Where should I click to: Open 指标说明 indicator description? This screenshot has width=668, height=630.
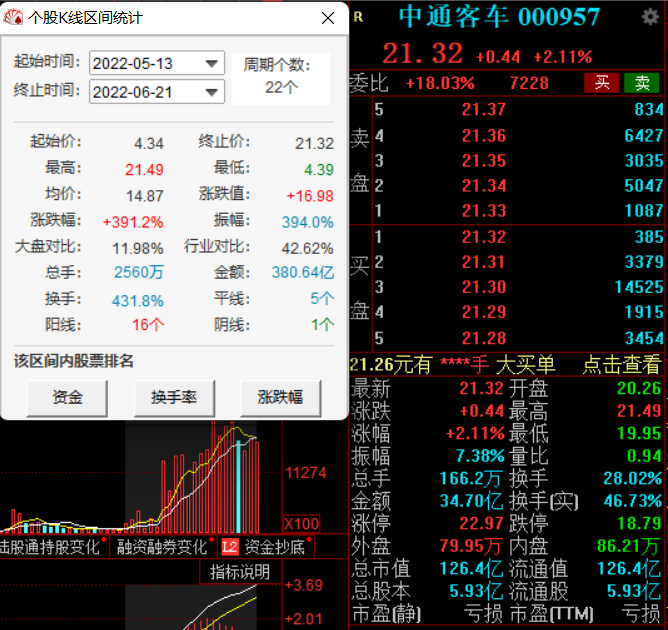coord(240,572)
